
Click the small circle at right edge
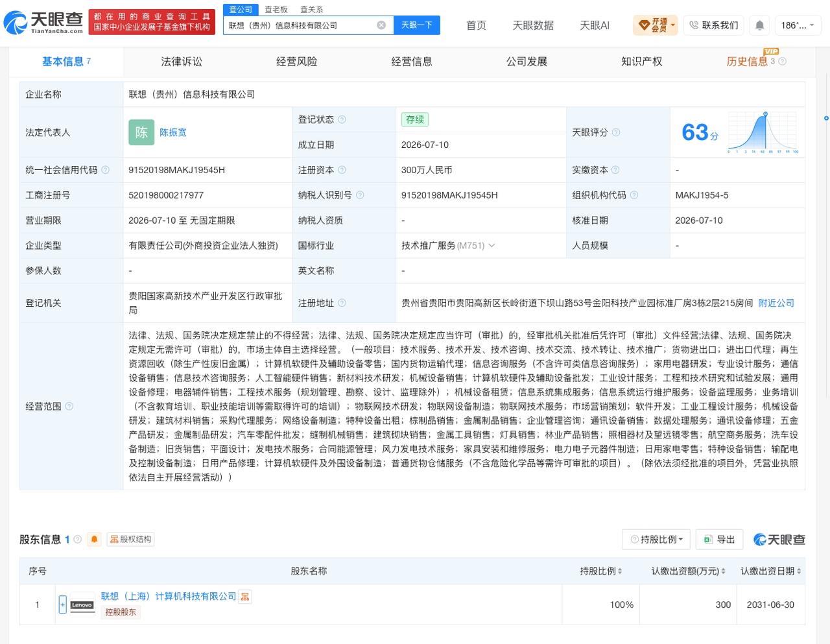(x=826, y=118)
